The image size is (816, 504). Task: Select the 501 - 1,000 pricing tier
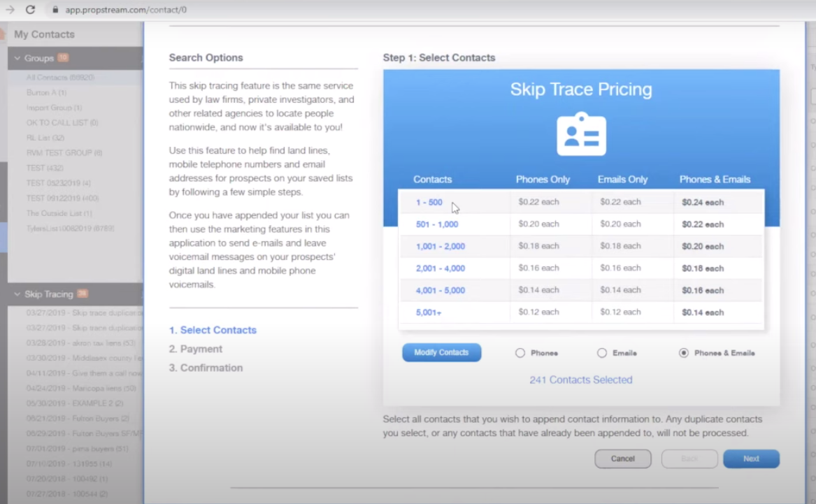click(436, 224)
